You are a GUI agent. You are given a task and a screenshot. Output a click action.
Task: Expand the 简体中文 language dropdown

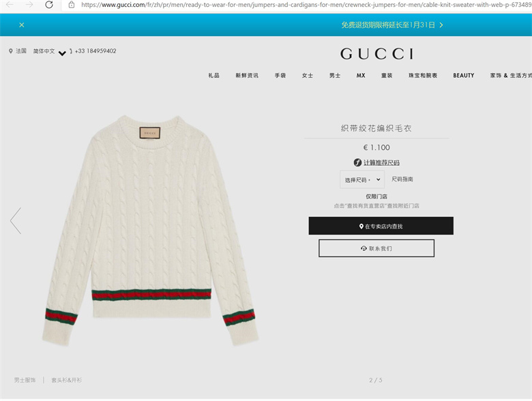click(x=62, y=53)
